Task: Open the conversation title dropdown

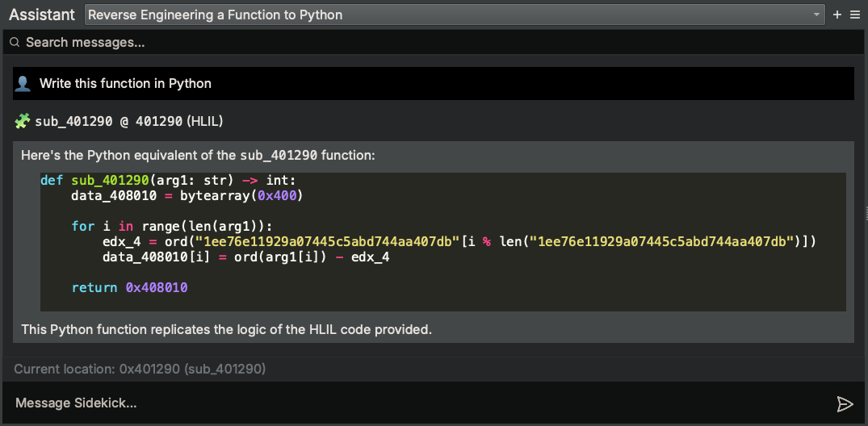Action: [454, 15]
